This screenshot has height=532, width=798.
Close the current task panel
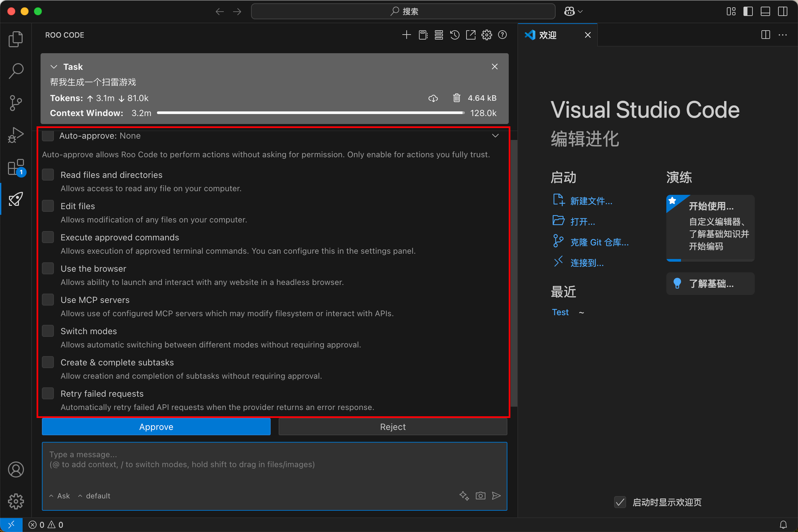point(495,66)
